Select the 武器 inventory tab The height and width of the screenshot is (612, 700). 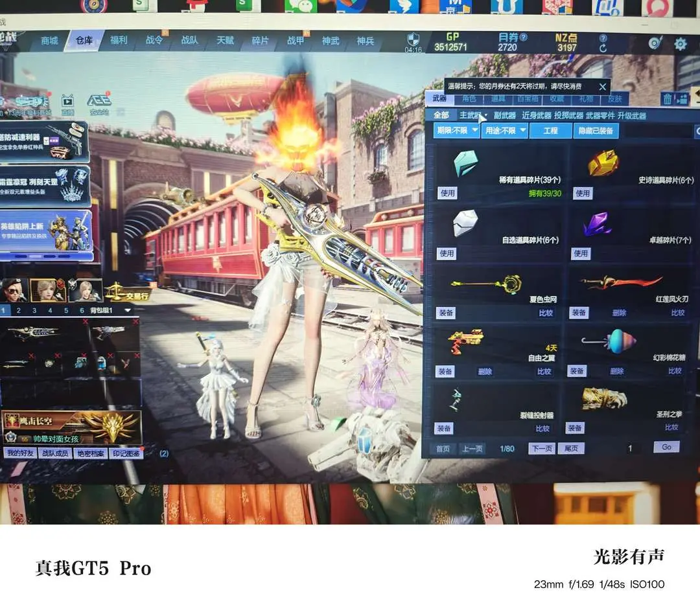click(439, 98)
